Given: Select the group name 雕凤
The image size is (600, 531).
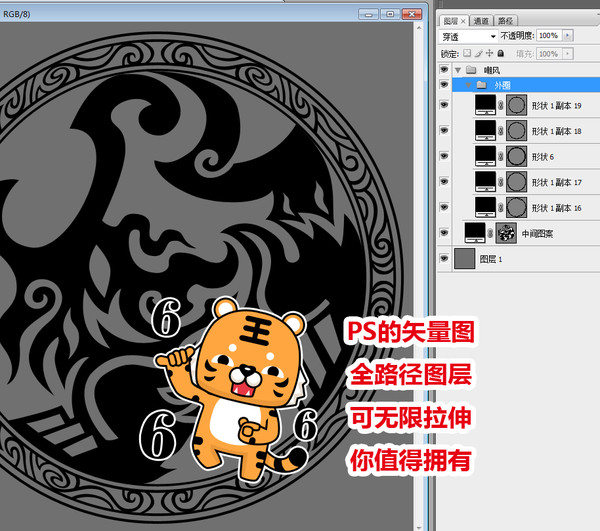Looking at the screenshot, I should pos(492,70).
